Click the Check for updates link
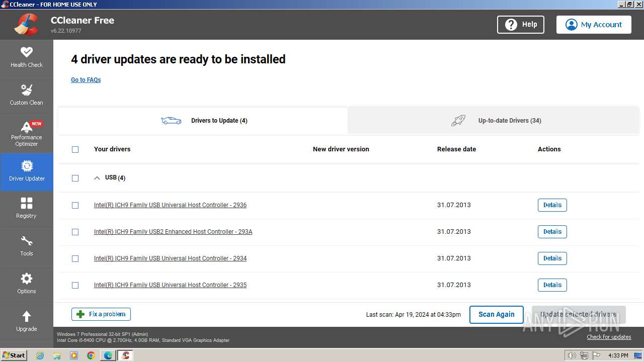Image resolution: width=644 pixels, height=362 pixels. 609,337
